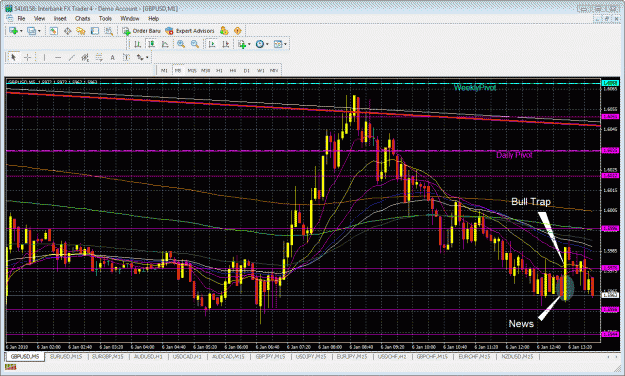The height and width of the screenshot is (376, 625).
Task: Click the connection status icon in status bar
Action: [11, 367]
